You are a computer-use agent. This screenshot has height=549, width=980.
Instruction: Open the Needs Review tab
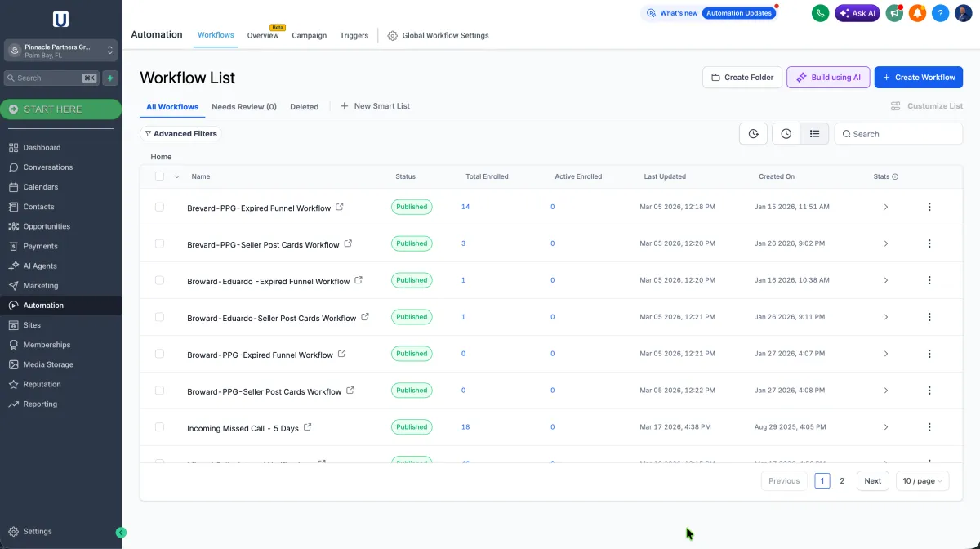tap(243, 107)
